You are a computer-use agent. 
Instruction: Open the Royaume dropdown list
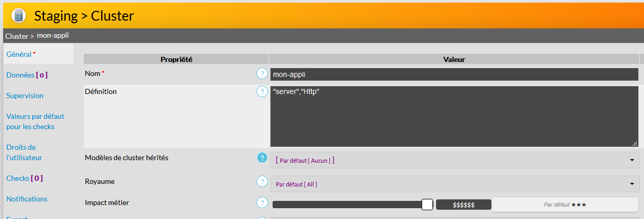632,184
